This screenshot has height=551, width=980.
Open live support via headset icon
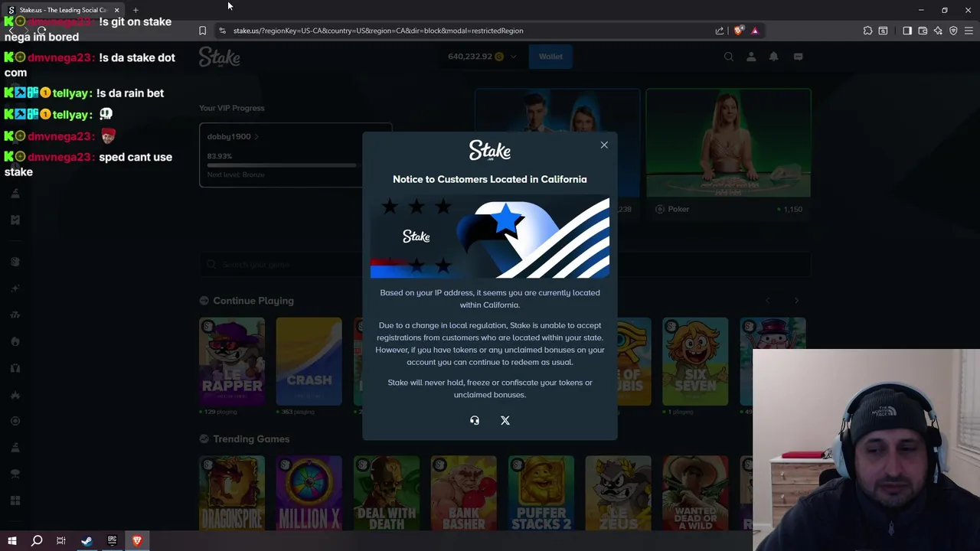(475, 420)
